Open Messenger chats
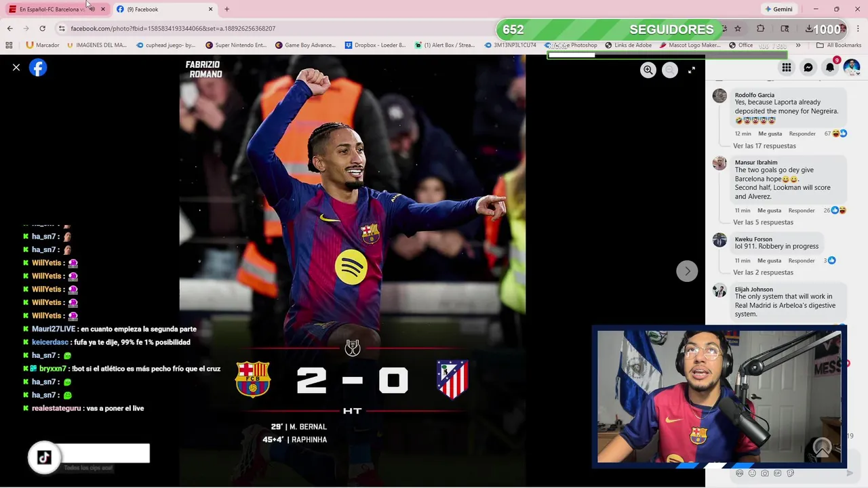Image resolution: width=868 pixels, height=488 pixels. [x=808, y=68]
